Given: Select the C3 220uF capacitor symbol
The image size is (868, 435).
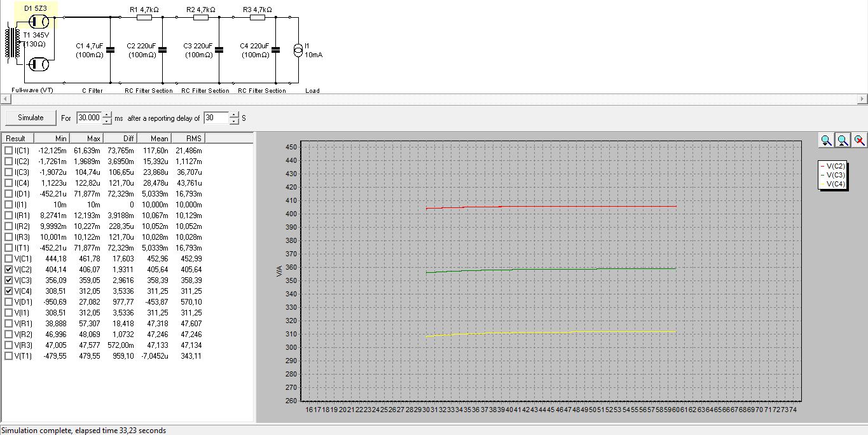Looking at the screenshot, I should pyautogui.click(x=219, y=50).
